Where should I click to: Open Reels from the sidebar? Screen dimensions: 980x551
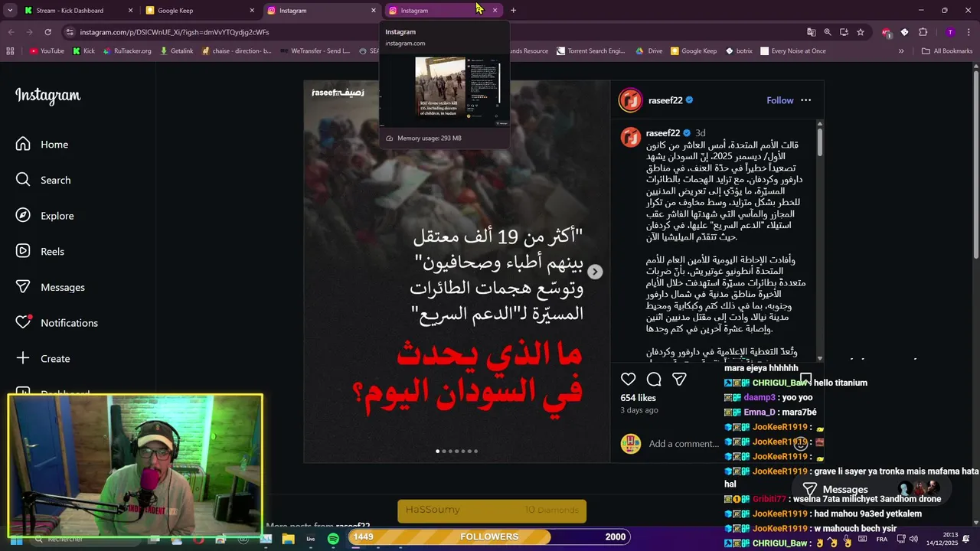(41, 252)
